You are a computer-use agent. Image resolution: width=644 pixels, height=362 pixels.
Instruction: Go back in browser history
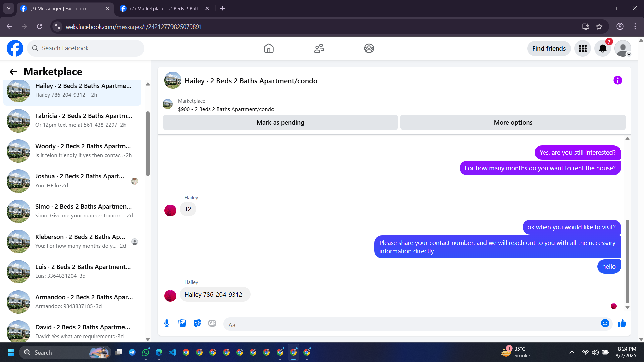tap(9, 27)
